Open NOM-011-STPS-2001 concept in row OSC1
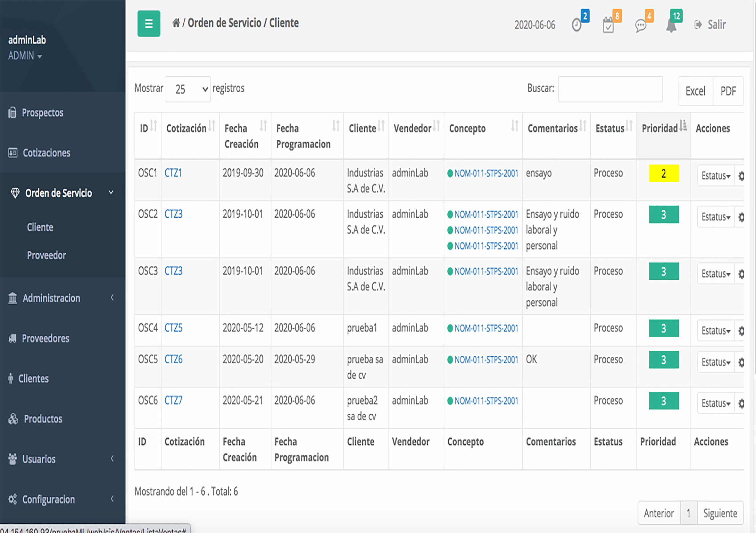The height and width of the screenshot is (533, 756). tap(486, 173)
